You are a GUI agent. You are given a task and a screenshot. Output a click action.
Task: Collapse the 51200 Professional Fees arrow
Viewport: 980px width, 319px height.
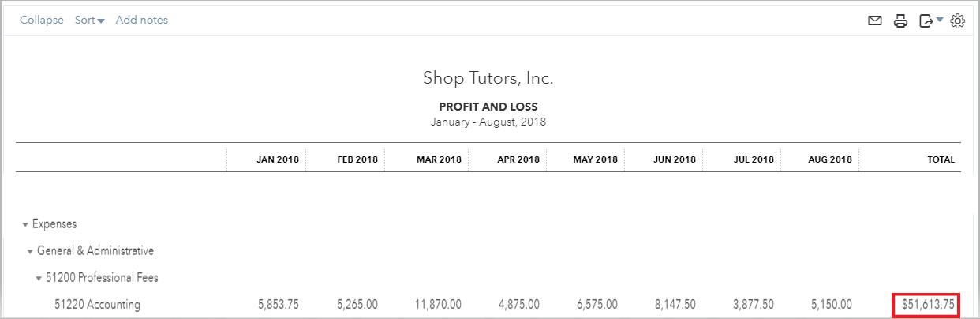39,279
